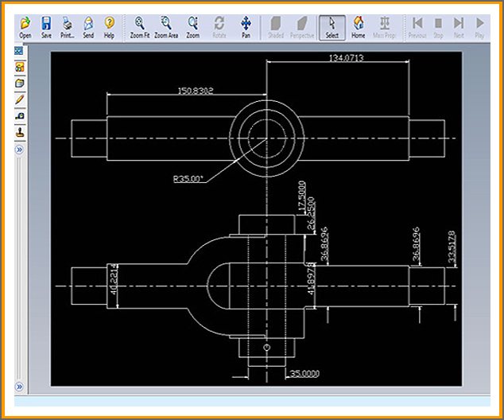Activate the Select cursor tool
Image resolution: width=504 pixels, height=420 pixels.
click(x=332, y=28)
